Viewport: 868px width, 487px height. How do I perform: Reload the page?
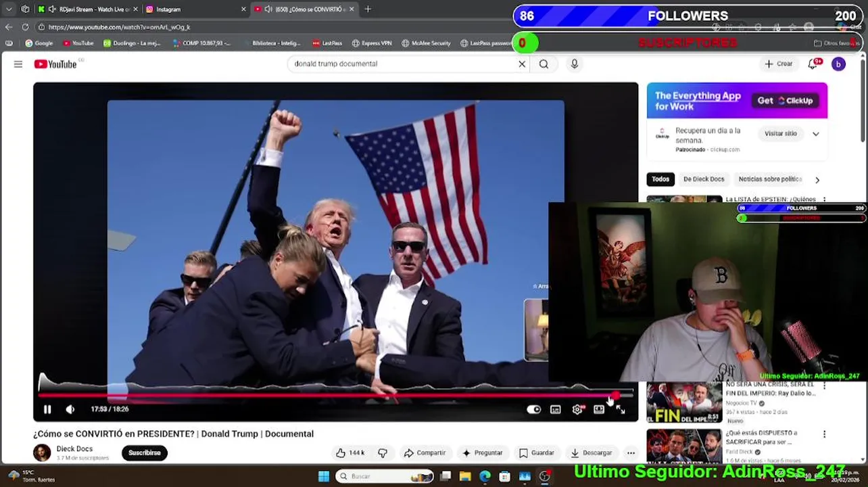(25, 27)
